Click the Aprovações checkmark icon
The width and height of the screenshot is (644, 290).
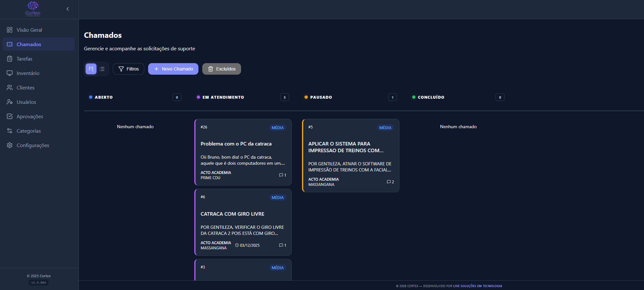click(10, 116)
